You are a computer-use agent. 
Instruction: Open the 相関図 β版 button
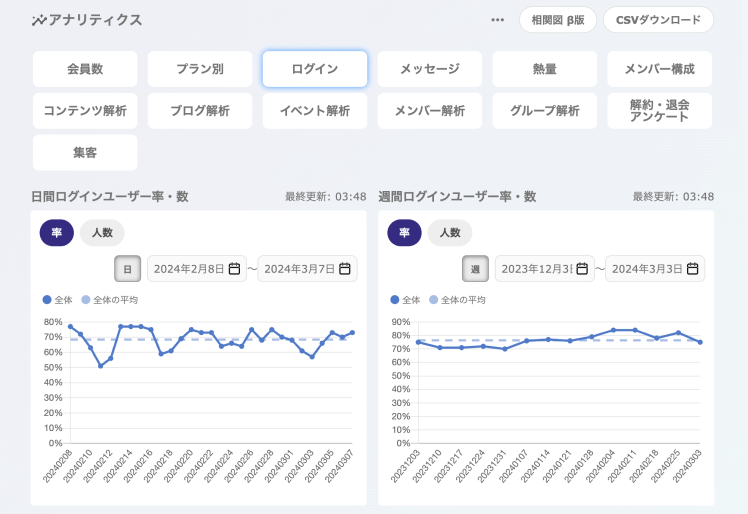tap(557, 20)
